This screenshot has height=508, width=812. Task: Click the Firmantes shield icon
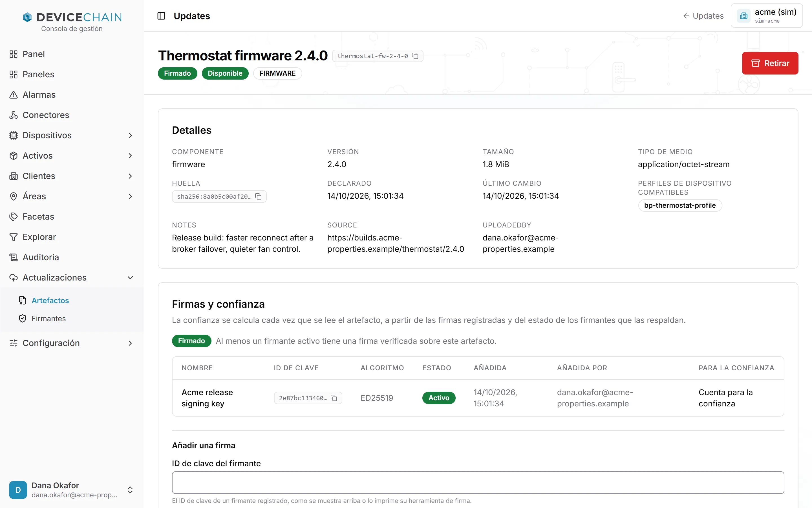coord(23,319)
